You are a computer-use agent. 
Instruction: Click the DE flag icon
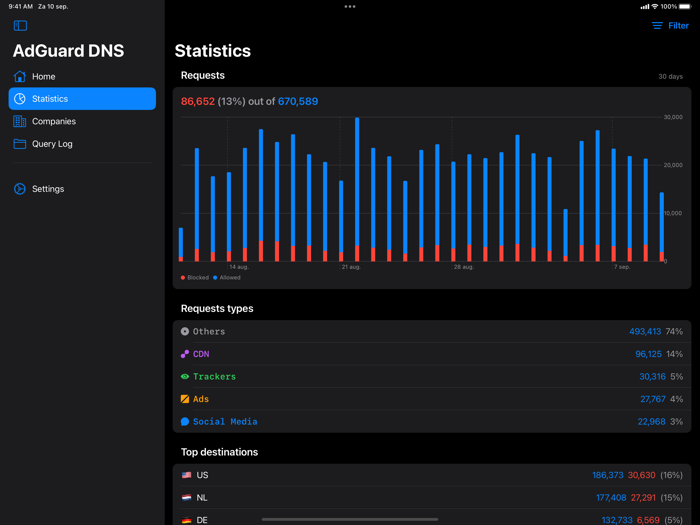pos(187,520)
